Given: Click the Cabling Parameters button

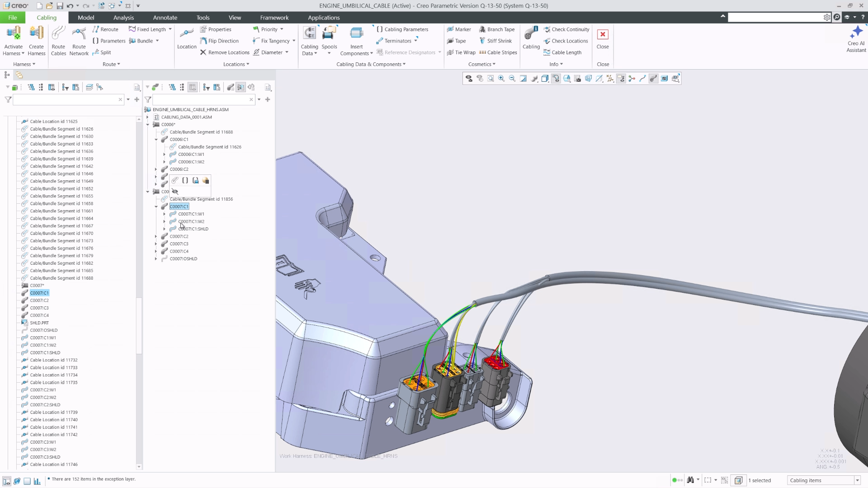Looking at the screenshot, I should (x=402, y=29).
